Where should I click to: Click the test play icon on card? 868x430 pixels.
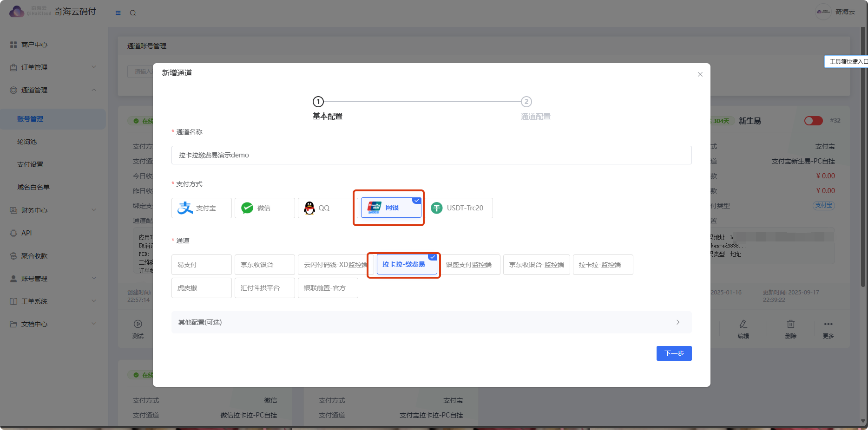click(138, 324)
